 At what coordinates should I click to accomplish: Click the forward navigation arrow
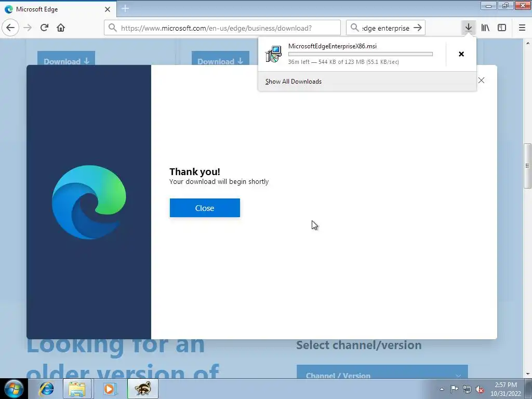point(28,28)
